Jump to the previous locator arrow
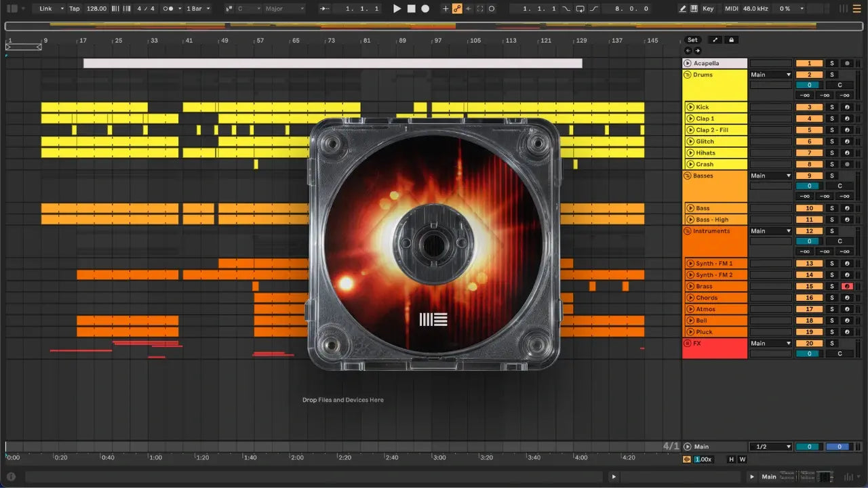This screenshot has width=868, height=488. 688,50
